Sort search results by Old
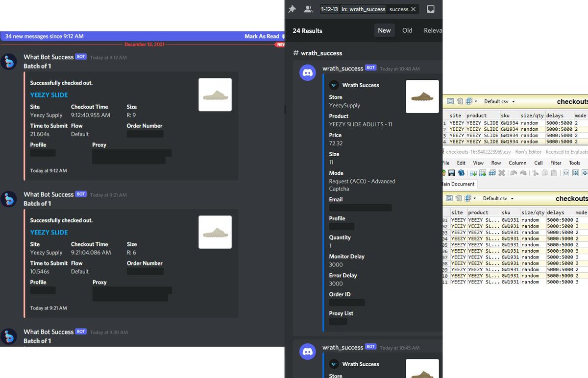This screenshot has width=588, height=378. coord(407,30)
